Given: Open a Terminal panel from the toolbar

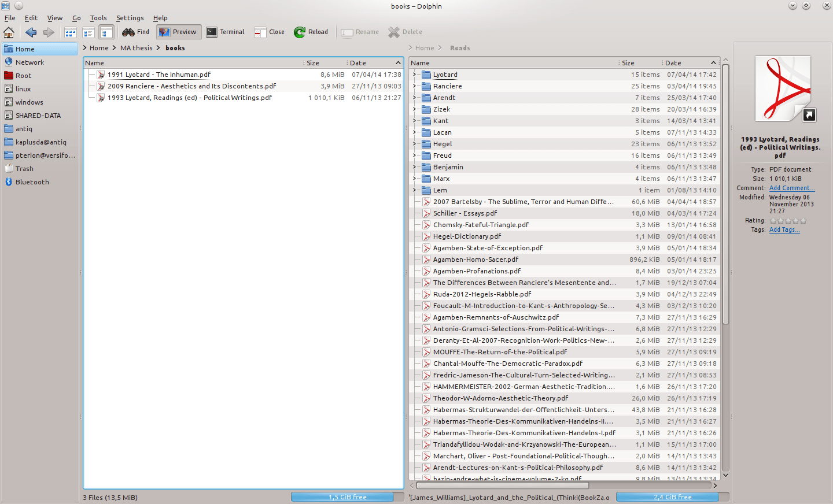Looking at the screenshot, I should [x=225, y=32].
